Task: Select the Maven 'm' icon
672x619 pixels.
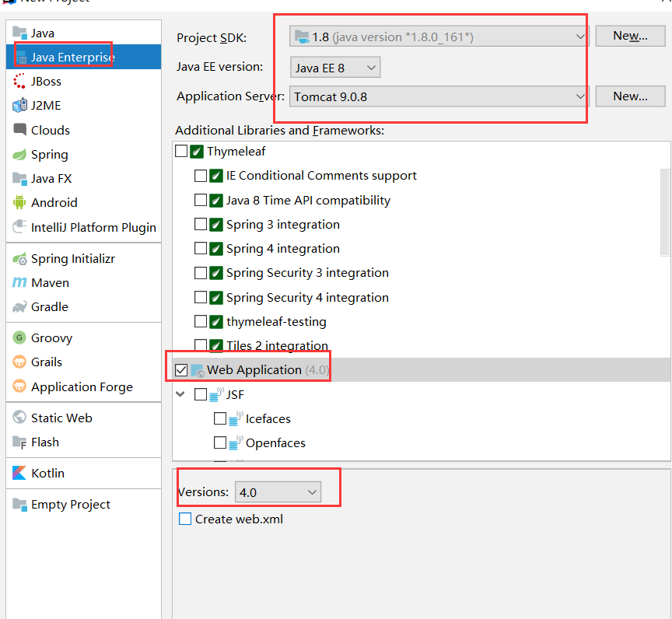Action: pos(19,282)
